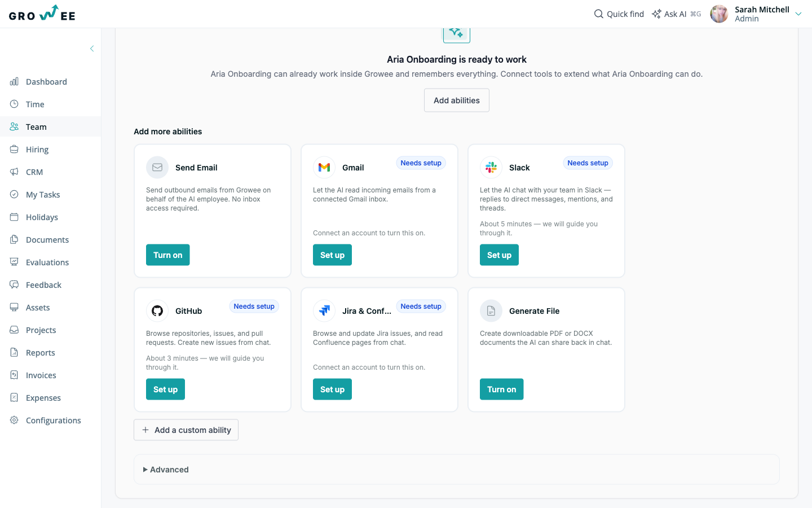Screen dimensions: 812x508
Task: Open the Hiring section
Action: (x=50, y=149)
